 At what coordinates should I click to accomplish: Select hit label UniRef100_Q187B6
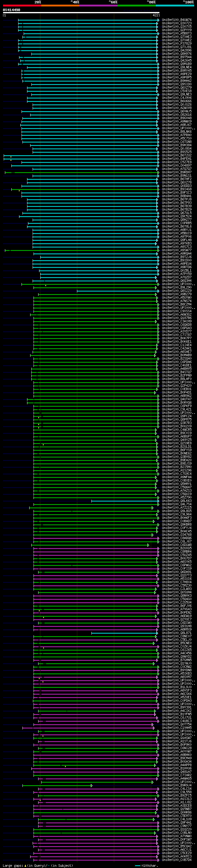[x=177, y=318]
